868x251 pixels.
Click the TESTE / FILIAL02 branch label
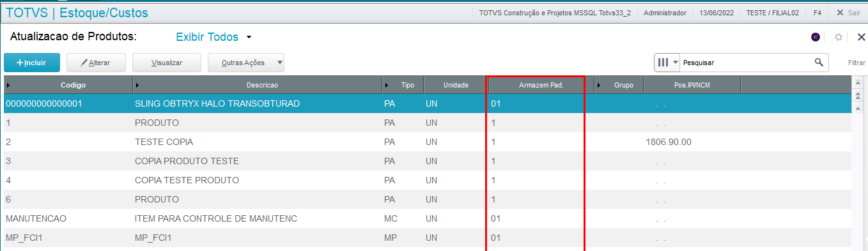773,13
